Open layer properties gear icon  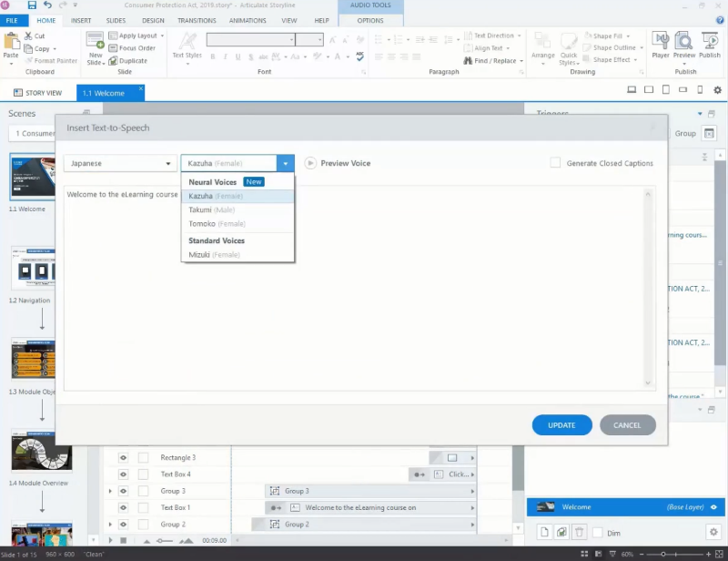713,532
